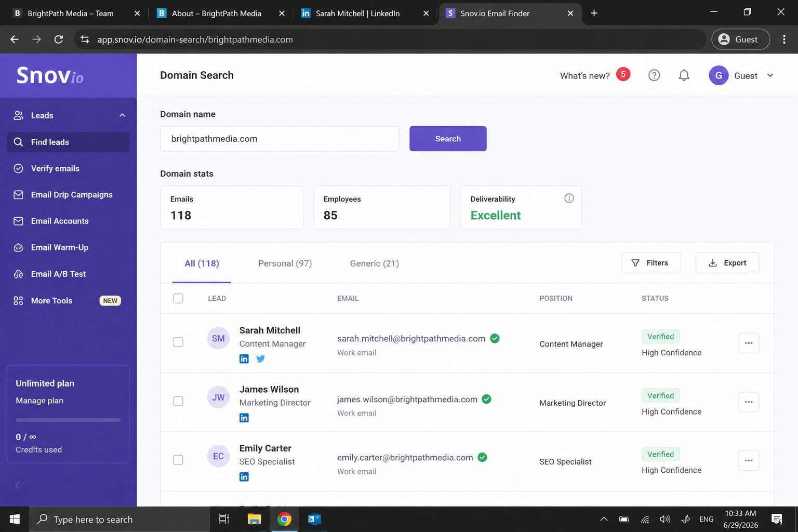Open More Tools in sidebar

(x=68, y=300)
